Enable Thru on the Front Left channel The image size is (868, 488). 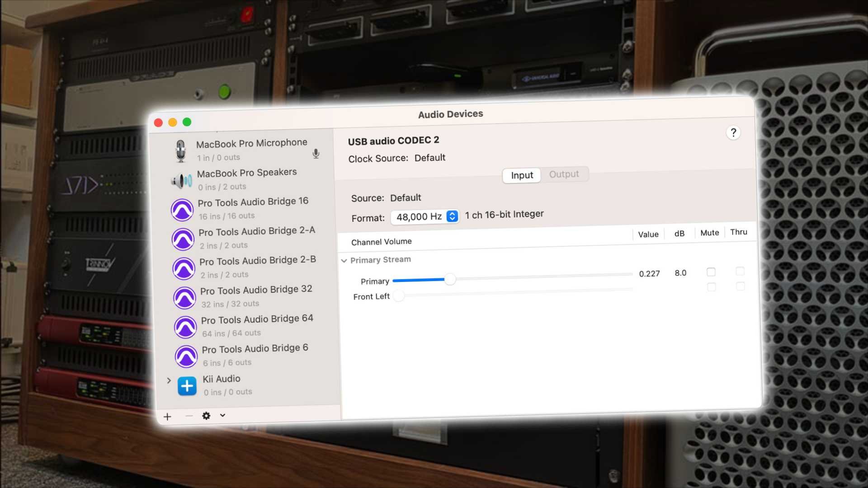pyautogui.click(x=740, y=286)
